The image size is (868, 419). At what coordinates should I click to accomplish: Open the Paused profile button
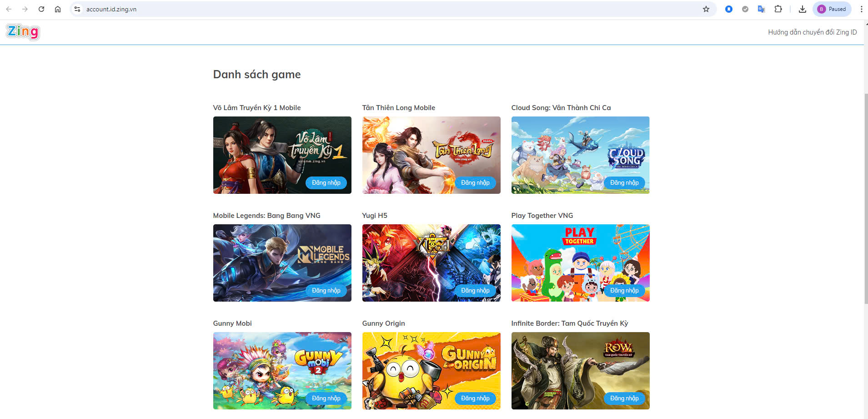coord(832,9)
